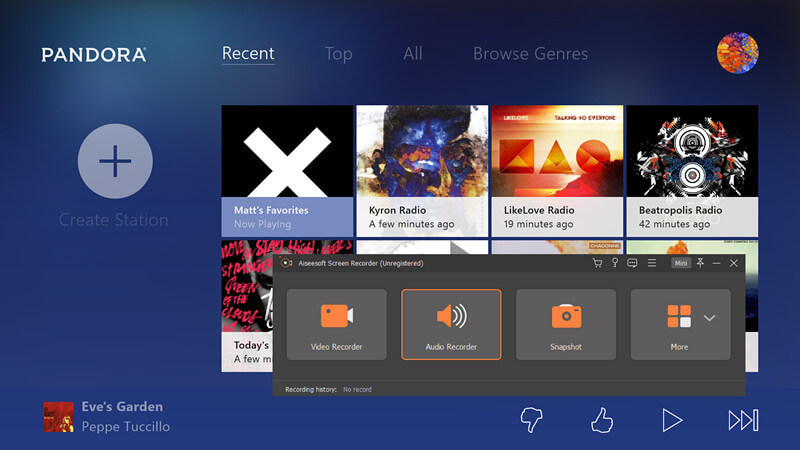Switch recorder to Mini mode
The height and width of the screenshot is (450, 800).
coord(681,263)
